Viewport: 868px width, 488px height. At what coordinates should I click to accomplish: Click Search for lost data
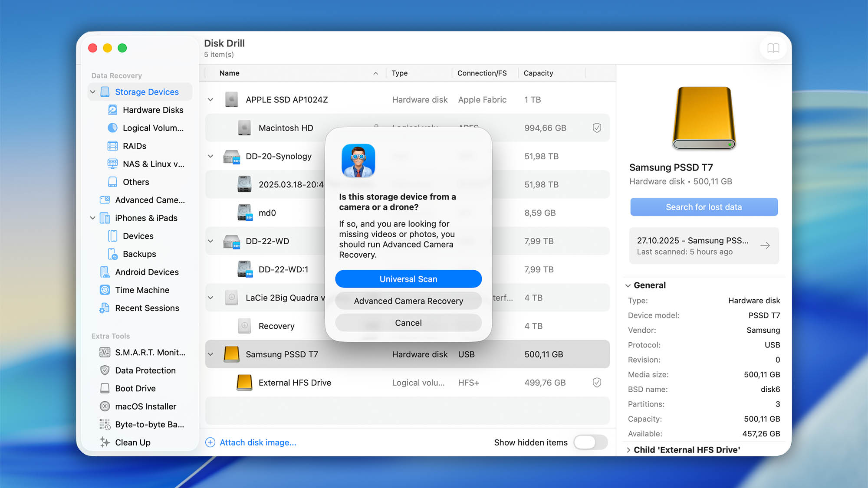pyautogui.click(x=704, y=207)
